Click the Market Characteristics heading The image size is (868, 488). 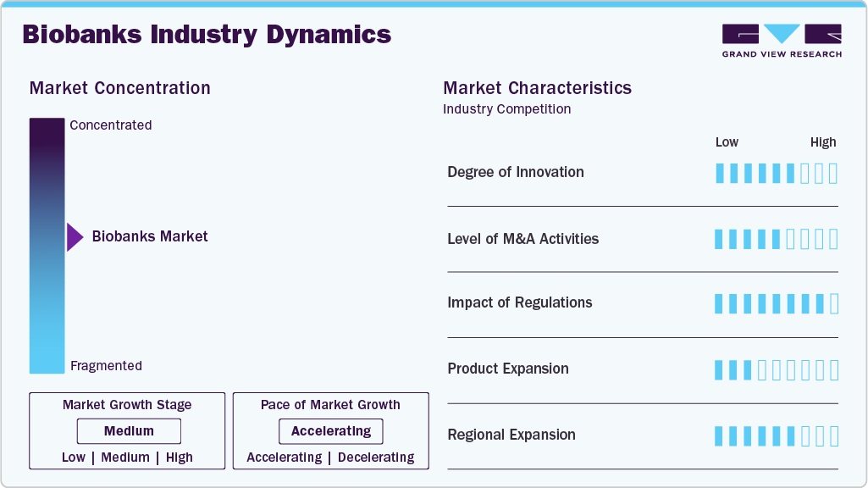coord(537,88)
